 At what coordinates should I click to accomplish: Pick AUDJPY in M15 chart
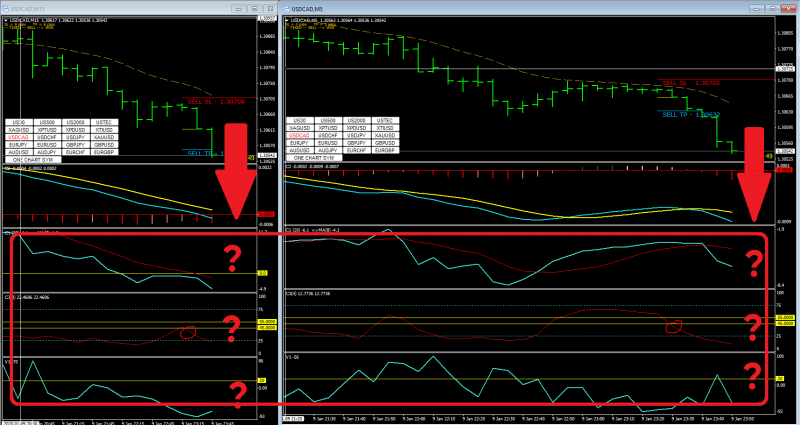[x=47, y=152]
